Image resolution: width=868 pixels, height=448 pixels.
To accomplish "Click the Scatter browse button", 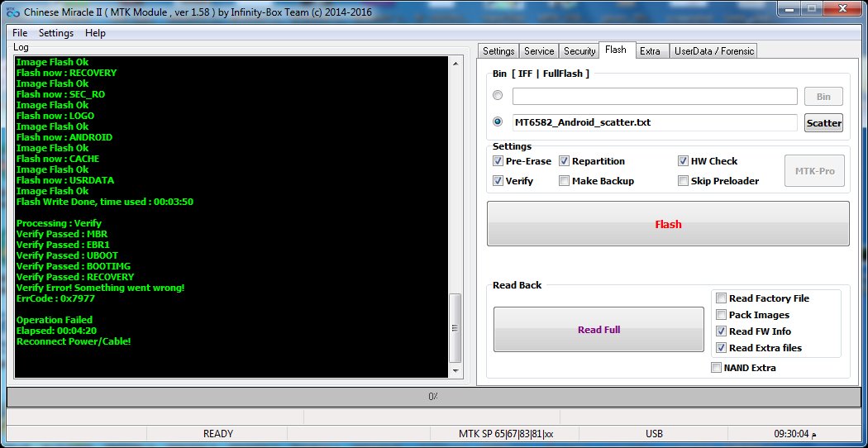I will [823, 123].
